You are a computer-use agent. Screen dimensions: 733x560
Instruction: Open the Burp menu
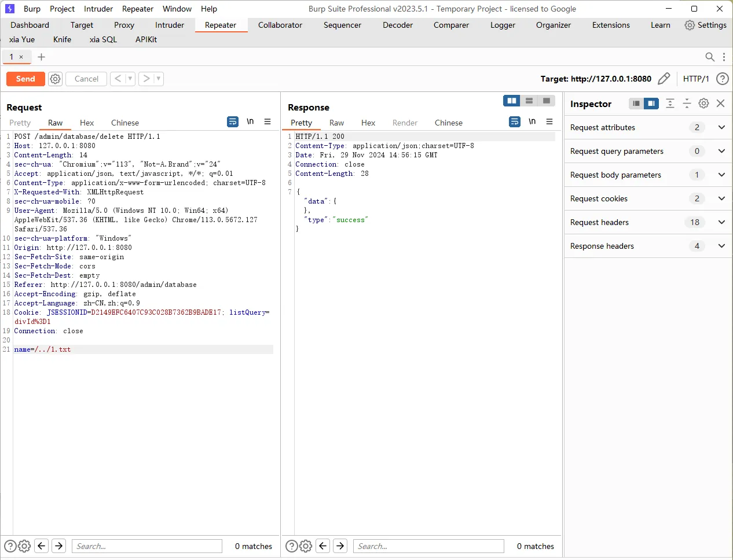(x=32, y=9)
